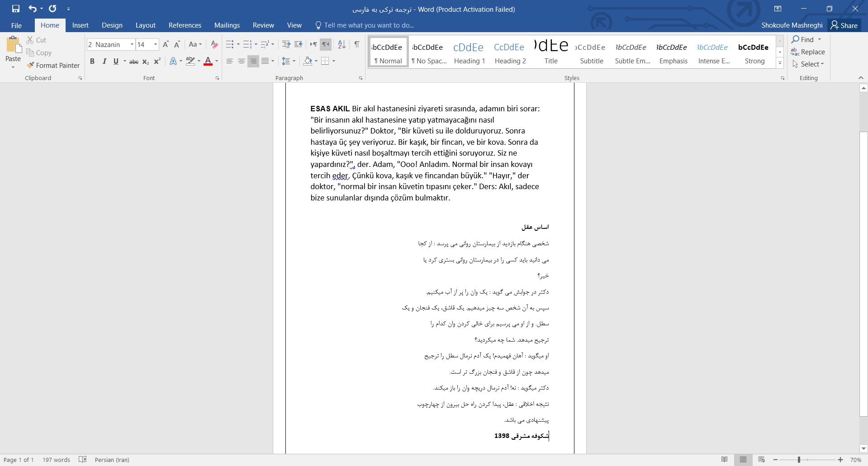Apply the Heading 1 style
Image resolution: width=868 pixels, height=466 pixels.
coord(469,52)
